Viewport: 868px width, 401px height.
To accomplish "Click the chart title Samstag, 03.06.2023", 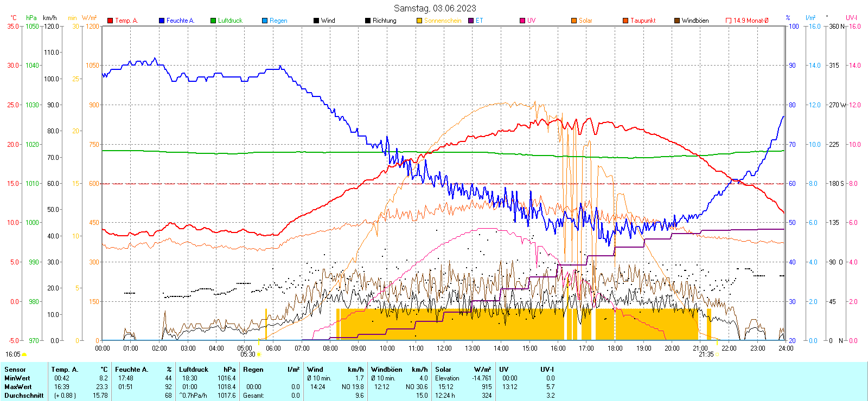I will point(435,8).
